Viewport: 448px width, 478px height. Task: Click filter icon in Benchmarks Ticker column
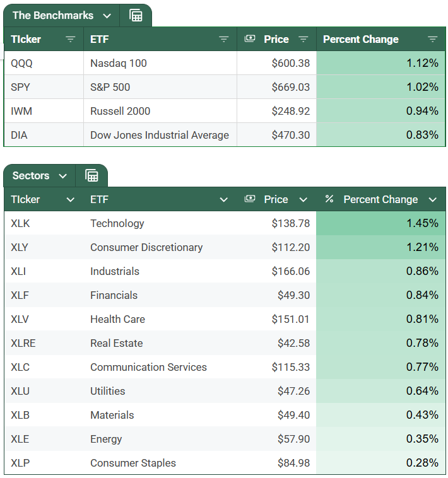pos(71,39)
